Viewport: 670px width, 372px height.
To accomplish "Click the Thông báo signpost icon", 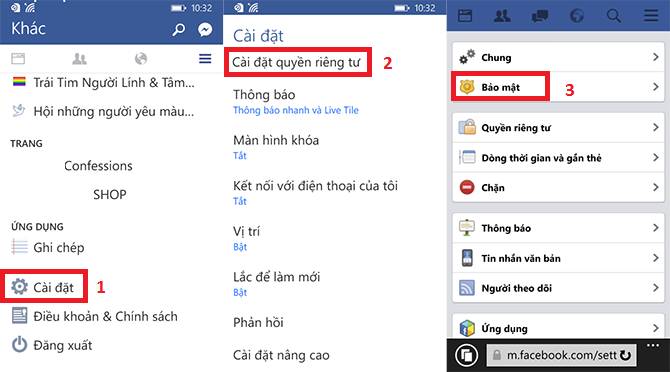I will [x=467, y=227].
